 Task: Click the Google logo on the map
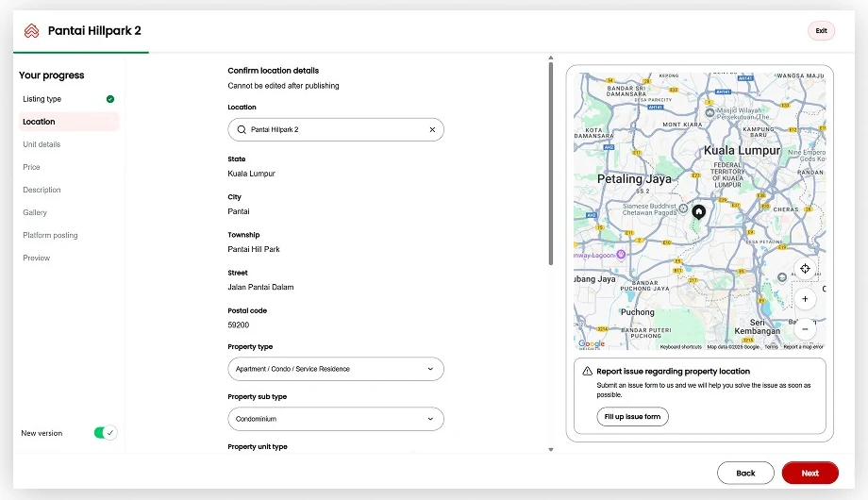click(592, 343)
